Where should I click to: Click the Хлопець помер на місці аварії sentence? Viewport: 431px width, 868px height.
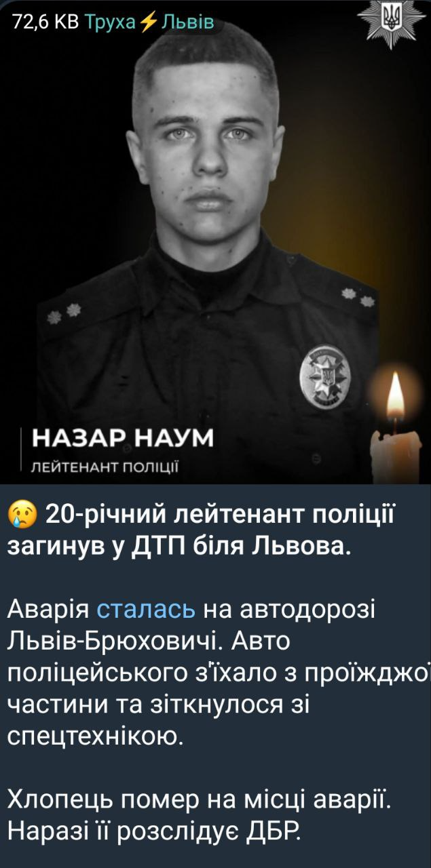(x=200, y=801)
